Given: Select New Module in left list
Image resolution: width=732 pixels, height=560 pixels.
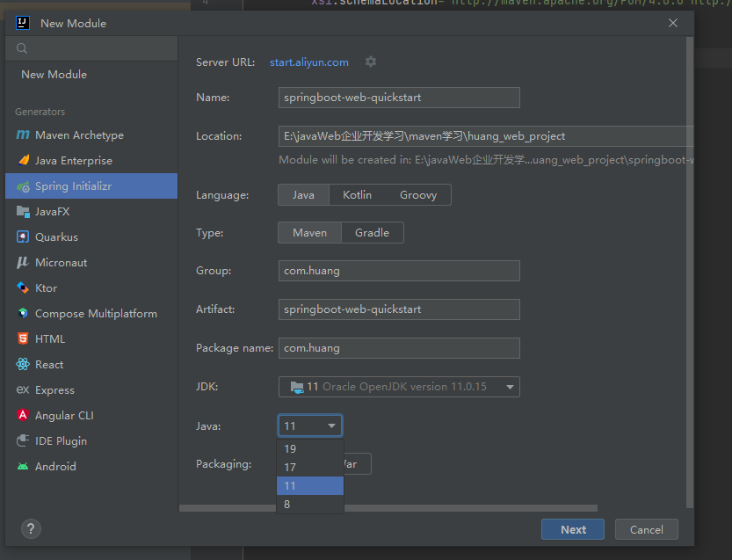Looking at the screenshot, I should (91, 74).
